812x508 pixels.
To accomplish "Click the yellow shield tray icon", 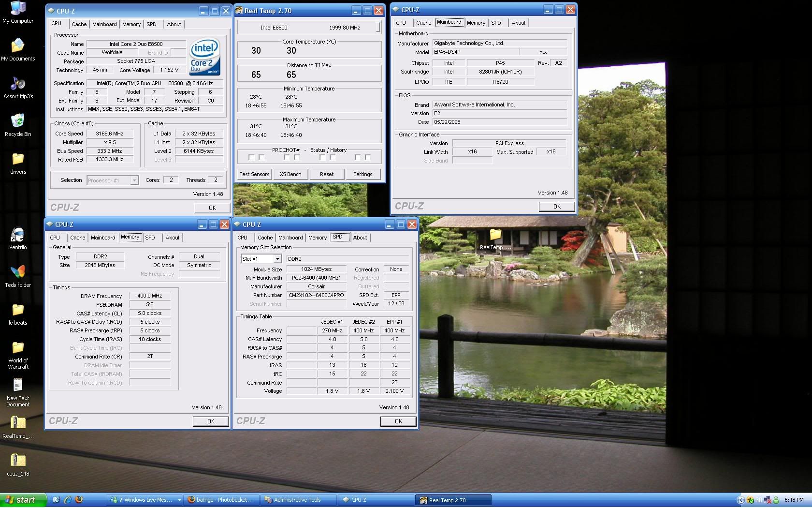I will (x=750, y=500).
